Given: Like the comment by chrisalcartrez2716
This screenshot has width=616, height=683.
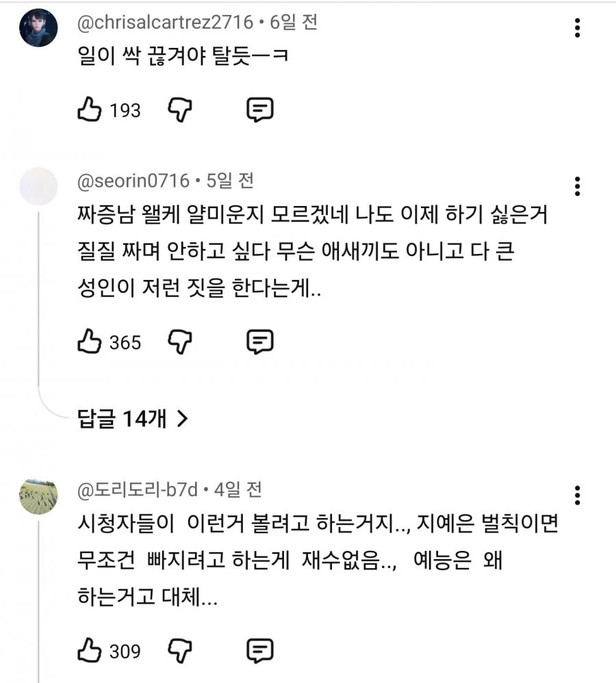Looking at the screenshot, I should (89, 109).
